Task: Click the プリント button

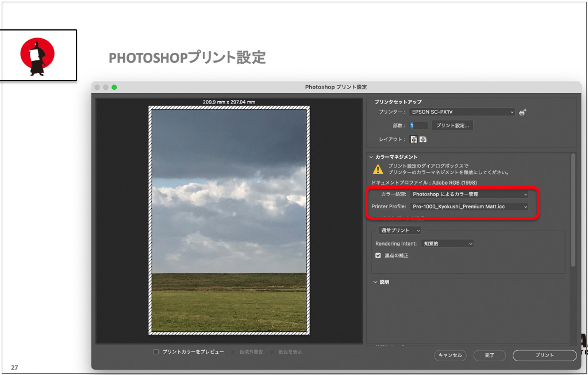Action: click(544, 355)
